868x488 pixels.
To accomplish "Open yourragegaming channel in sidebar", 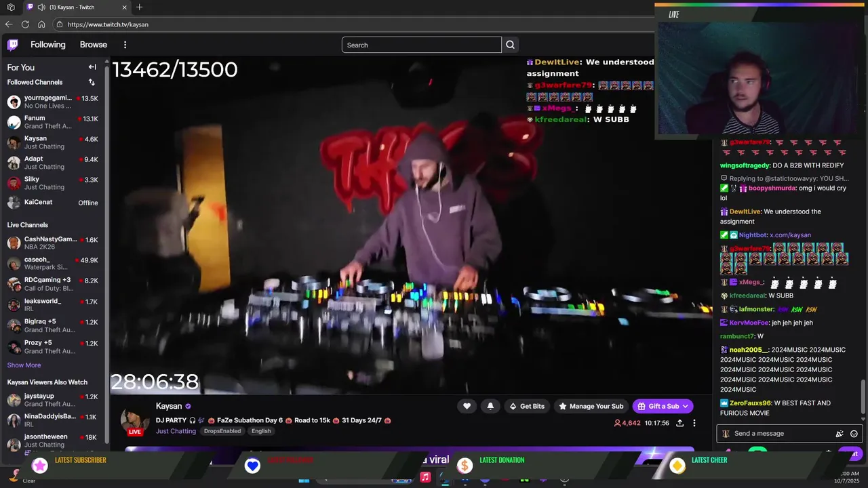I will coord(53,102).
